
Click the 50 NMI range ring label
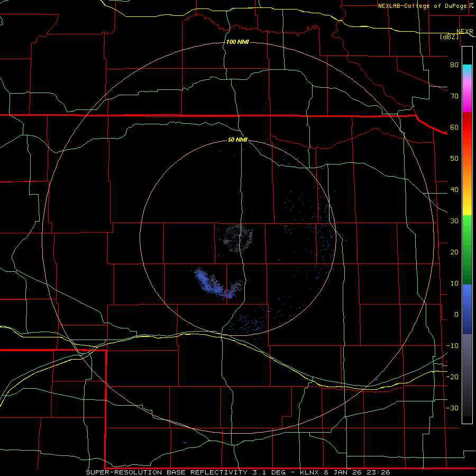tap(237, 140)
